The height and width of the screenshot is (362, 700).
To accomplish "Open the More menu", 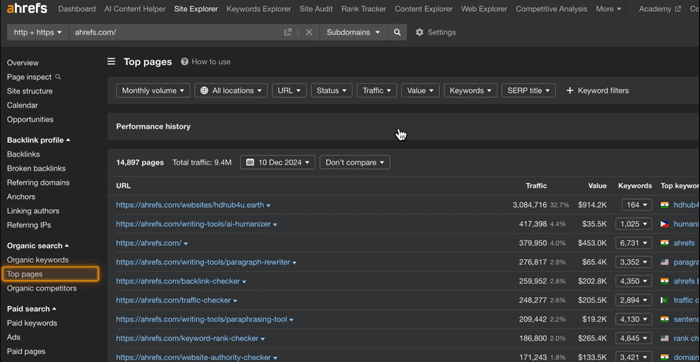I will 608,9.
